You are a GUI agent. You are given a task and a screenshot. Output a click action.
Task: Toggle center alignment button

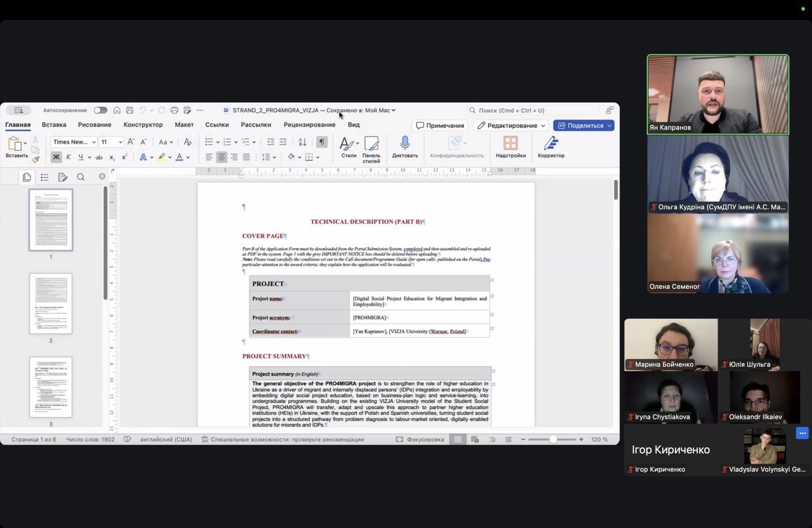coord(221,157)
